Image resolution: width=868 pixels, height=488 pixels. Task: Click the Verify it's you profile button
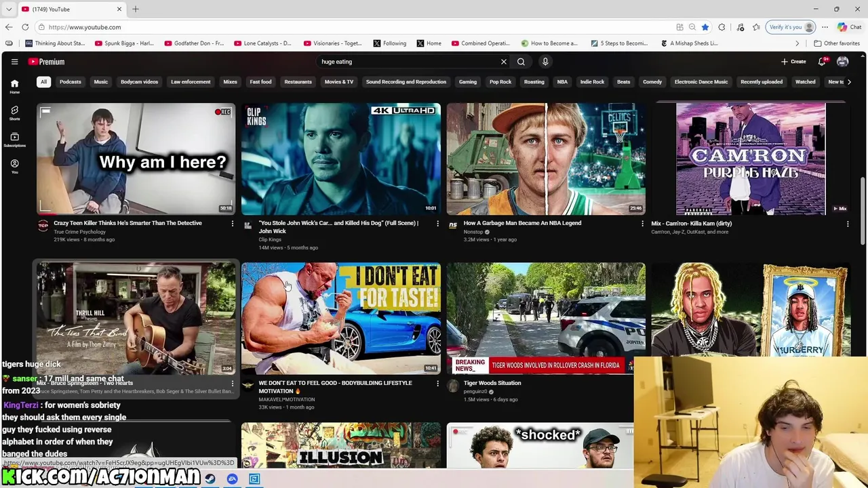pyautogui.click(x=791, y=27)
